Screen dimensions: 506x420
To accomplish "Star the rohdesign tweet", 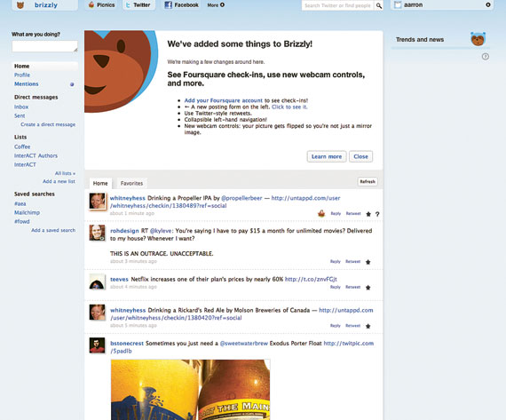I will click(368, 262).
